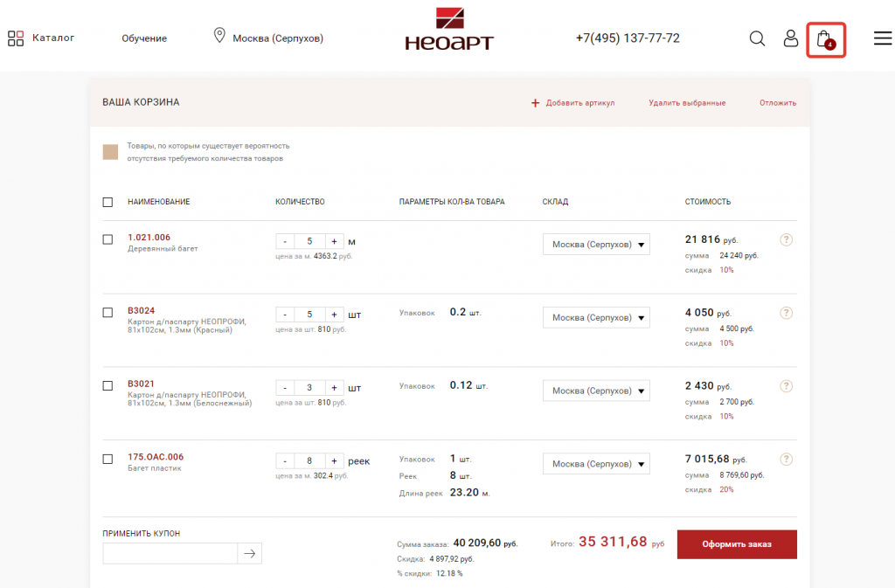Click the Добавить артикул link
This screenshot has height=588, width=895.
(x=580, y=103)
